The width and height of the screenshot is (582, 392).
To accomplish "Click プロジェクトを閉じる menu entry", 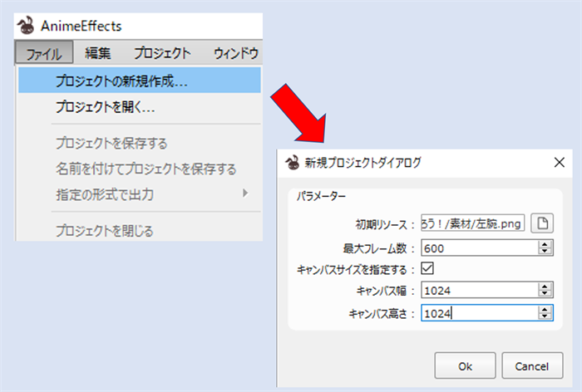I will [x=140, y=230].
